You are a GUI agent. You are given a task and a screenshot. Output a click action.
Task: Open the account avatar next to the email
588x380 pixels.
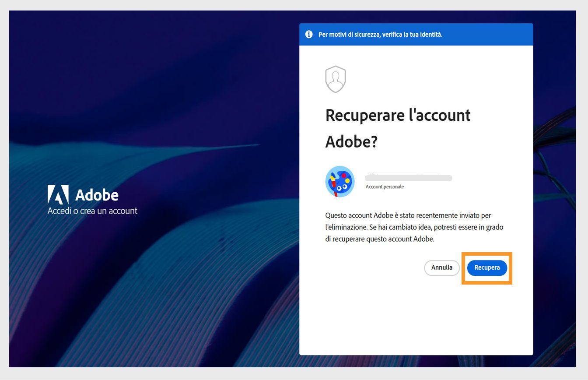pos(340,181)
